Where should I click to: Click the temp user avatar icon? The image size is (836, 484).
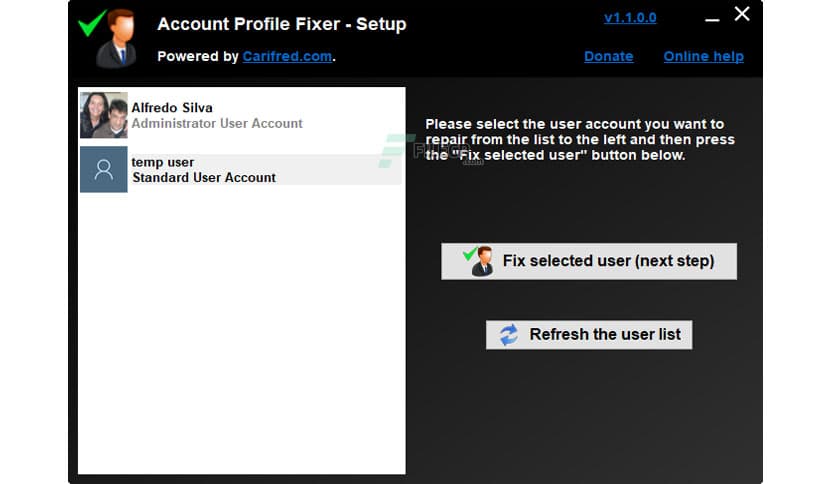coord(104,170)
